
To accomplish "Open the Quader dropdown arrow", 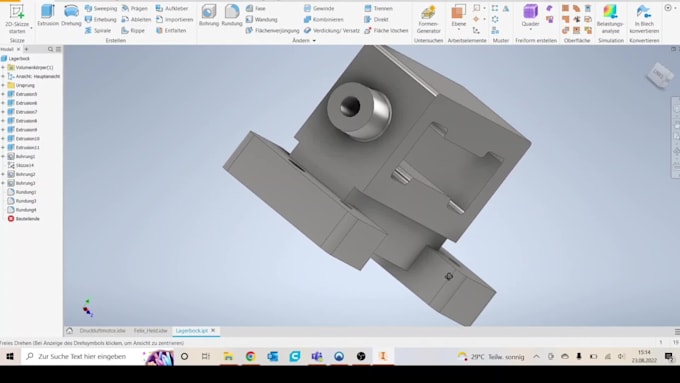I will [530, 29].
